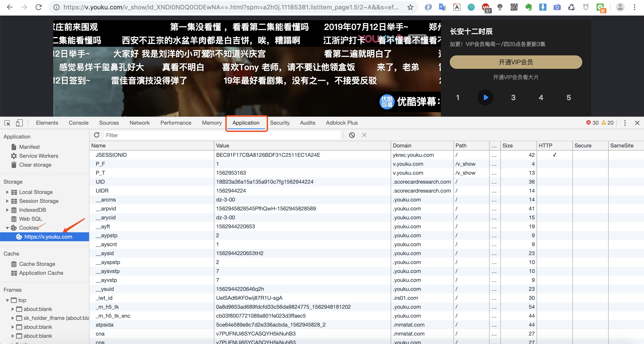Screen dimensions: 644x344
Task: Expand the IndexedDB tree item
Action: pyautogui.click(x=8, y=210)
